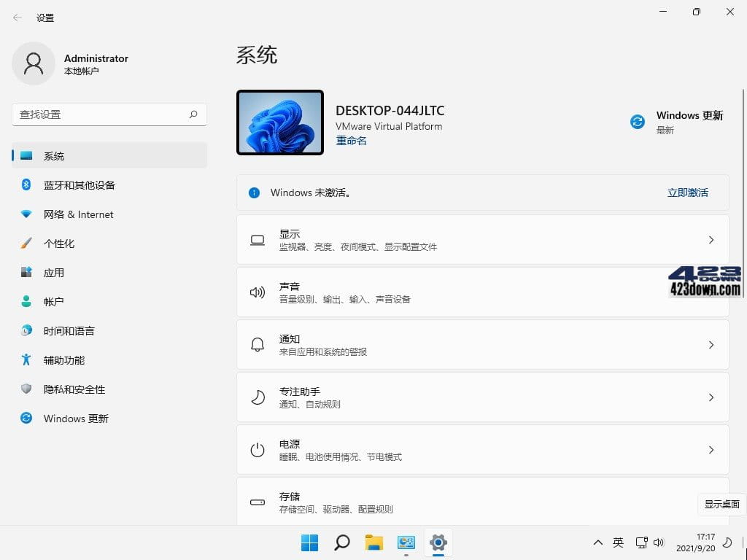Click 立即激活 to activate Windows
The height and width of the screenshot is (560, 747).
[x=686, y=192]
